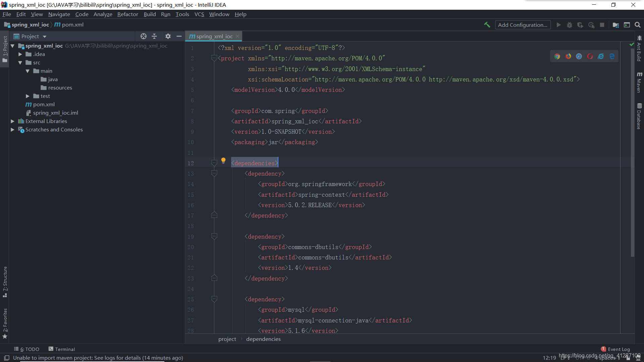Viewport: 644px width, 362px height.
Task: Open Project panel settings gear
Action: 168,36
